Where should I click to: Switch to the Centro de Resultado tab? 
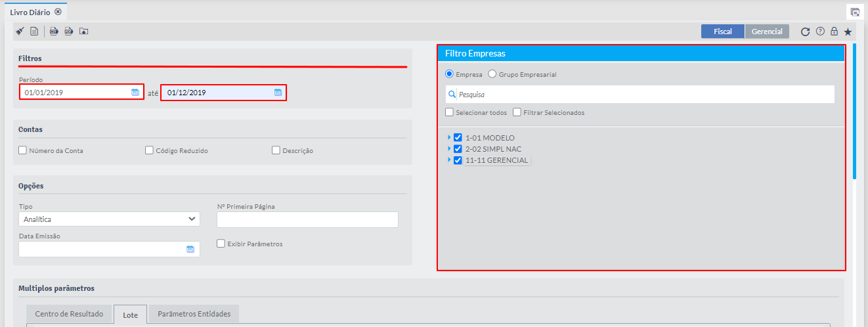pyautogui.click(x=69, y=314)
